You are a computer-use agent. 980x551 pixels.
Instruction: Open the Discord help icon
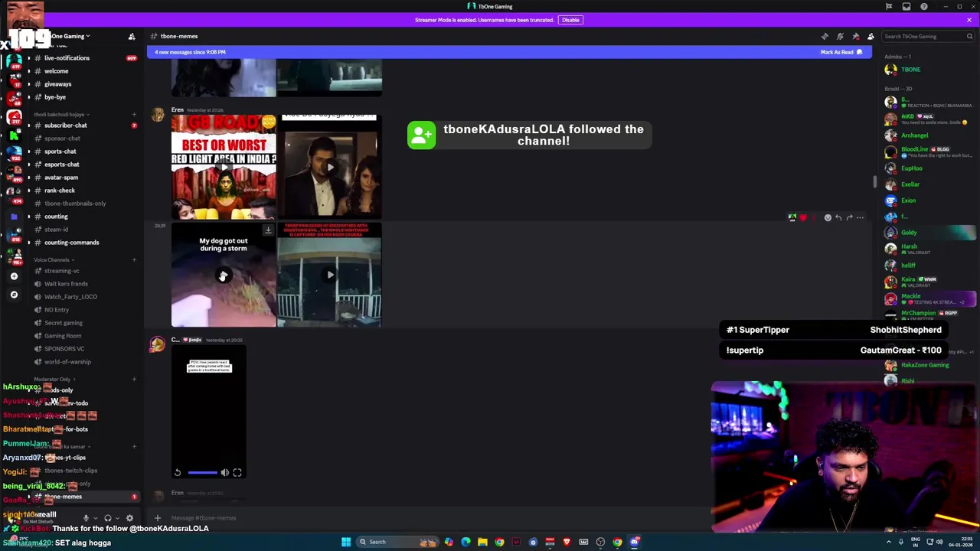[x=924, y=7]
